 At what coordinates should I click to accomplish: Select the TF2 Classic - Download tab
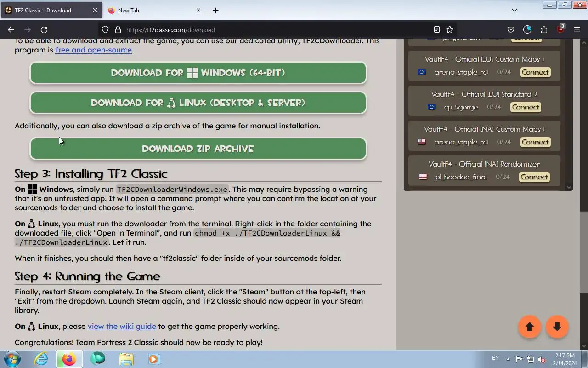click(x=51, y=10)
